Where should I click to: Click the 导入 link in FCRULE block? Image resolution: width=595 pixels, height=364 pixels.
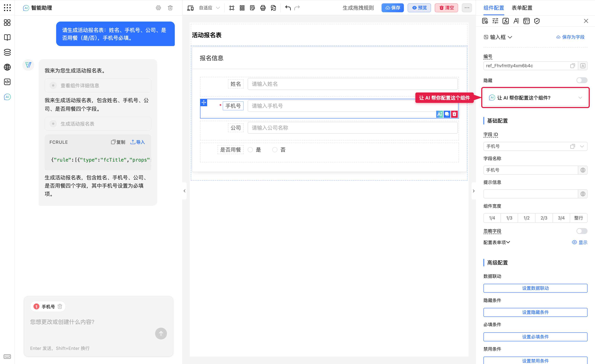138,142
